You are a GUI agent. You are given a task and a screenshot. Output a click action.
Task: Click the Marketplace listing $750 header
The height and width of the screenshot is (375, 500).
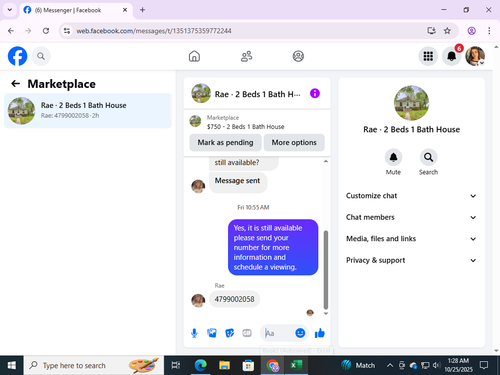[257, 122]
